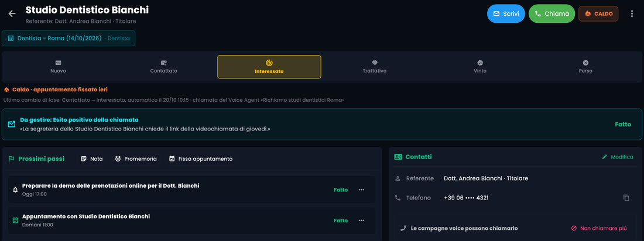
Task: Click Fissa appuntamento button
Action: coord(201,159)
